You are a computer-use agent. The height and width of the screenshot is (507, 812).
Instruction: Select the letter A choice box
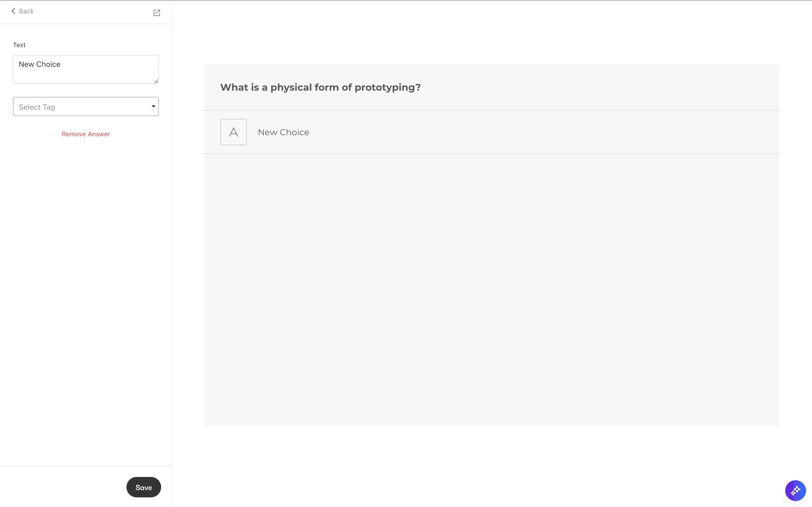coord(234,132)
